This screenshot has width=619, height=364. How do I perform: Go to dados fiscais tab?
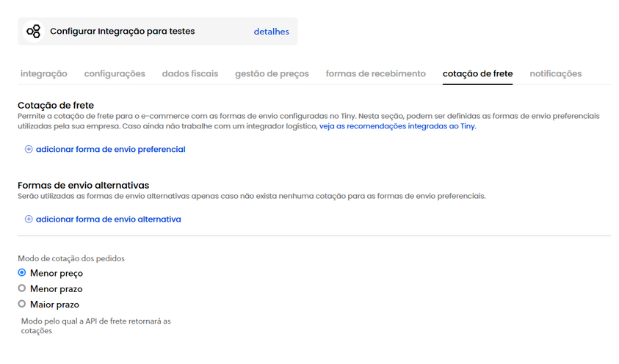190,73
